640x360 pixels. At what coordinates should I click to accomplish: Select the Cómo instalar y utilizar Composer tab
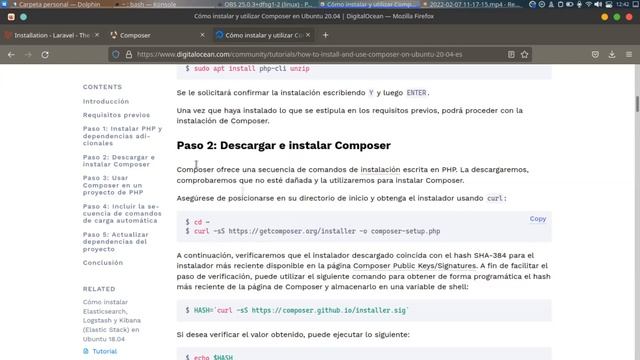(264, 35)
